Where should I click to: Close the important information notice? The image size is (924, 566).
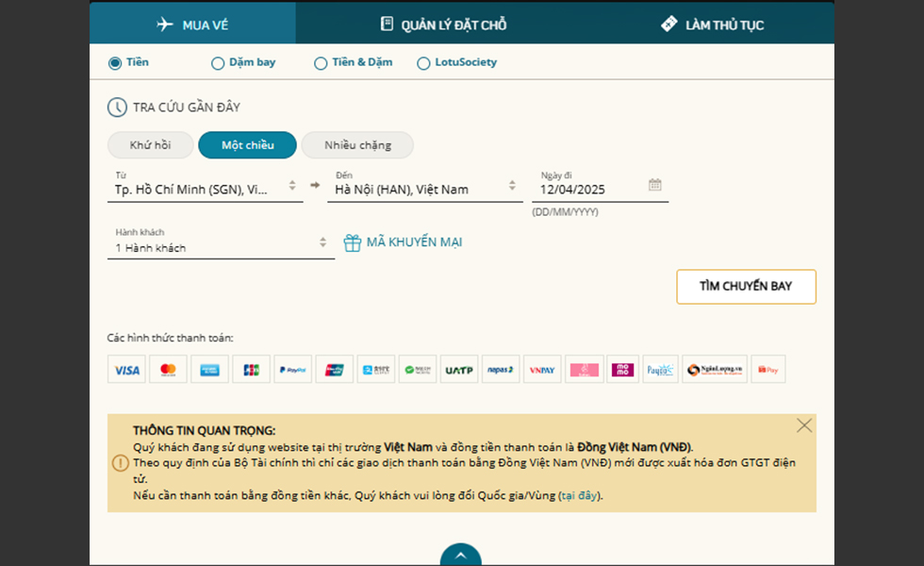tap(804, 425)
